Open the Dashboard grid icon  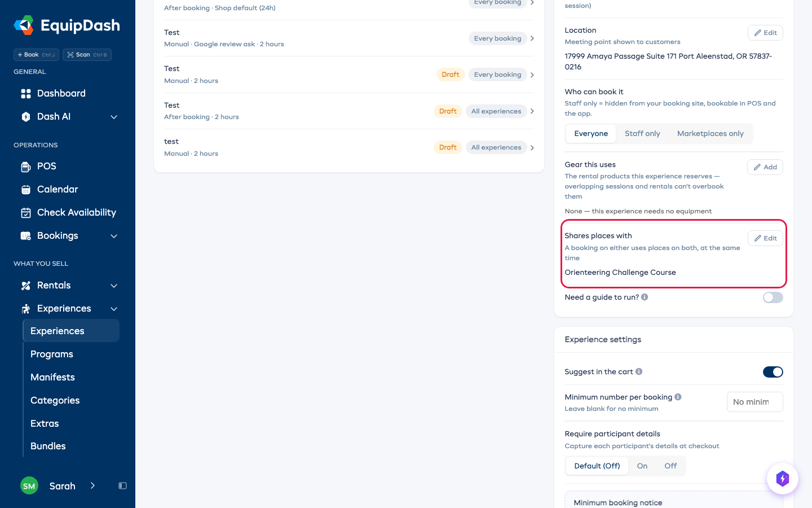click(26, 94)
